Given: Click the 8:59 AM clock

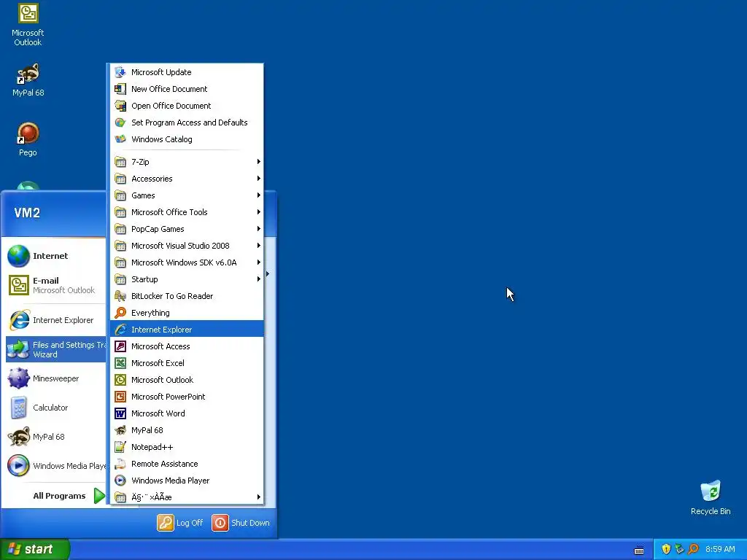Looking at the screenshot, I should pyautogui.click(x=720, y=549).
